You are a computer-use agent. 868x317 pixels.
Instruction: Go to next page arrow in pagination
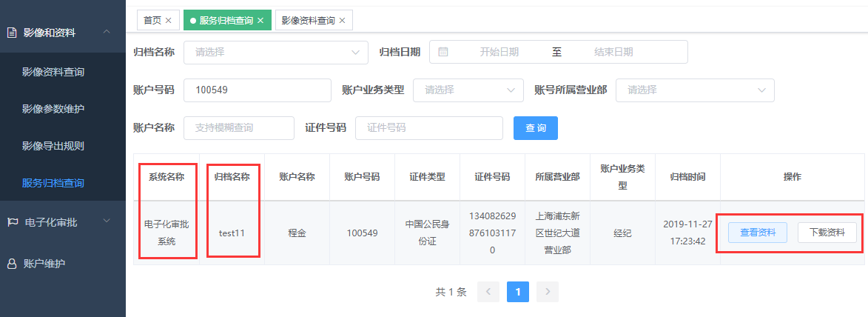tap(548, 292)
